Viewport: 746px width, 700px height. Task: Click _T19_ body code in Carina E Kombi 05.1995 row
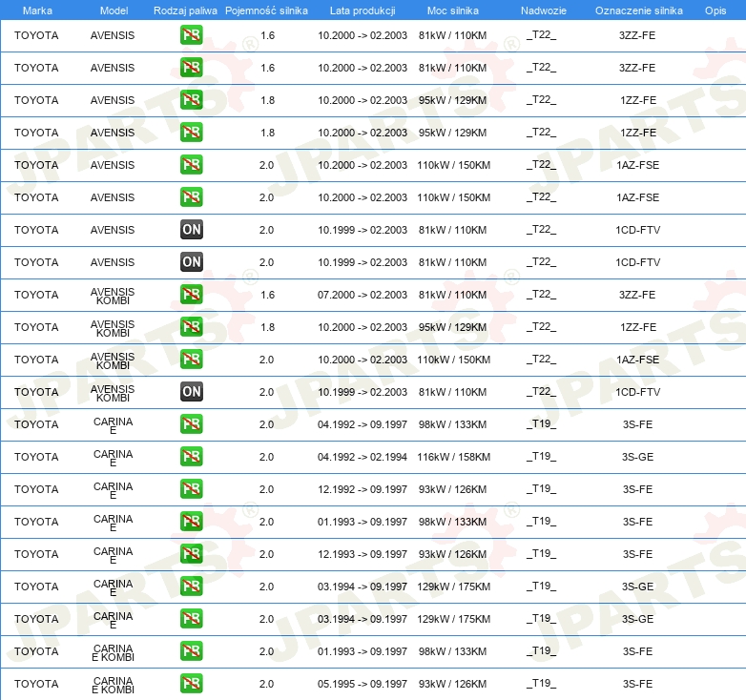coord(541,684)
